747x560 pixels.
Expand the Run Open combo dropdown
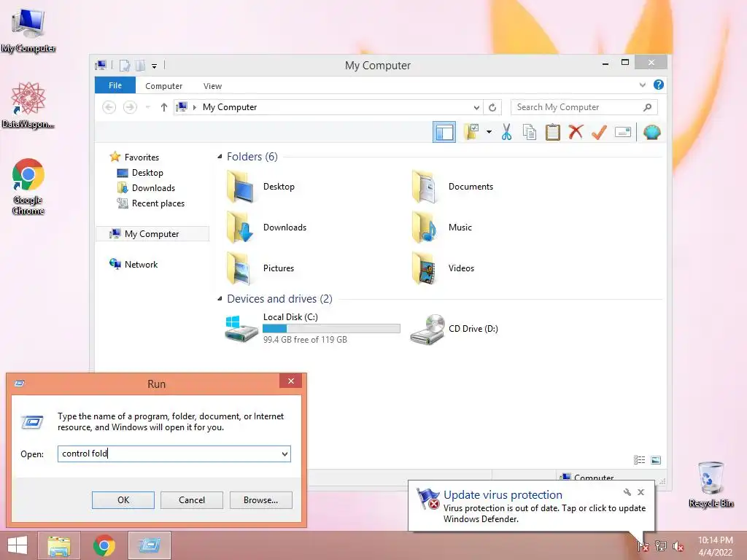pyautogui.click(x=285, y=454)
